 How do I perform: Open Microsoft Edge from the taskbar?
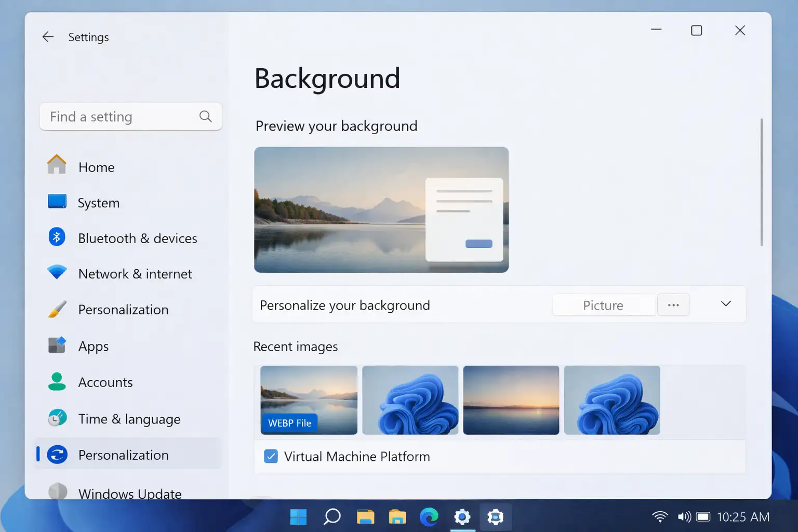coord(429,516)
